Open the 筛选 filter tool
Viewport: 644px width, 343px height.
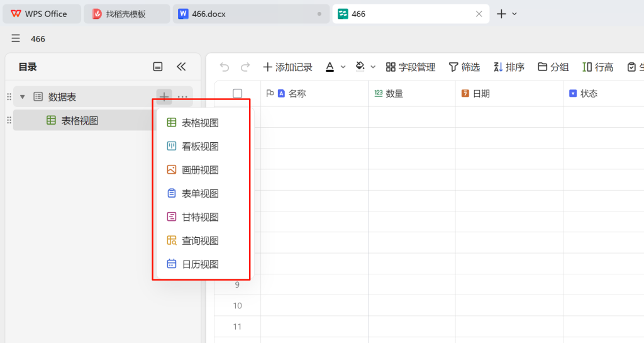(465, 67)
